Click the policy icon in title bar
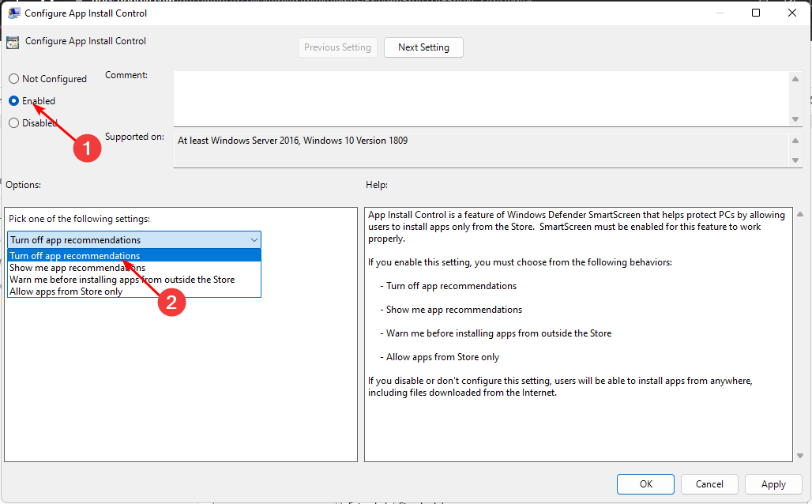812x504 pixels. (x=13, y=13)
